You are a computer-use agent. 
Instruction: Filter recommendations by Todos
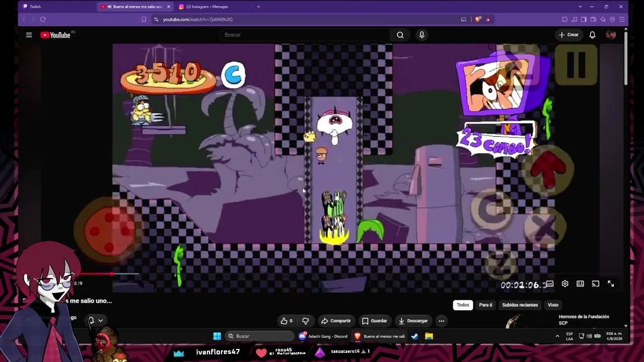pyautogui.click(x=463, y=305)
